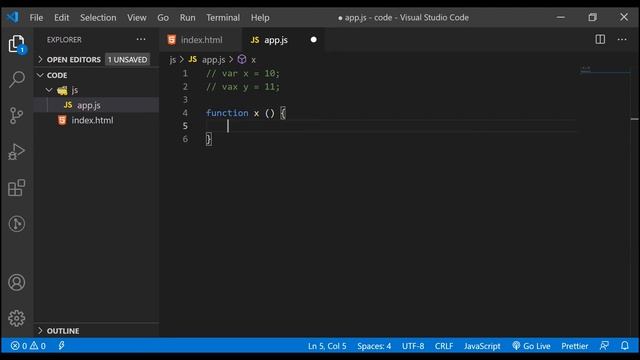This screenshot has height=360, width=640.
Task: Open the Terminal menu
Action: 223,18
